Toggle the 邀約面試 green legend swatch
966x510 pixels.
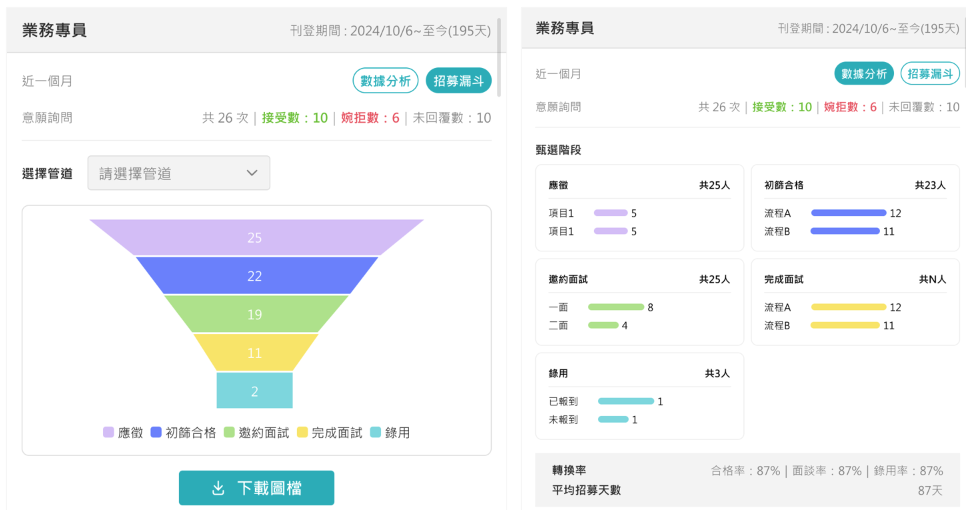(229, 432)
